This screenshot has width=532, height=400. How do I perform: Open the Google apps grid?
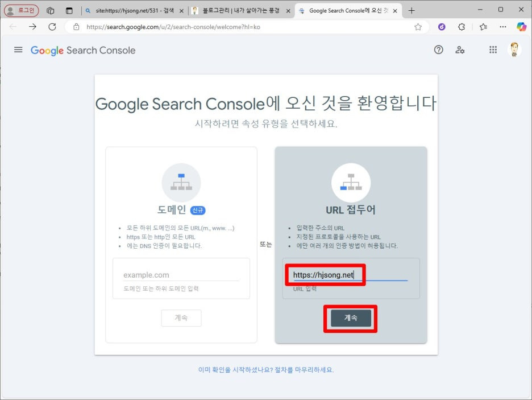coord(493,50)
